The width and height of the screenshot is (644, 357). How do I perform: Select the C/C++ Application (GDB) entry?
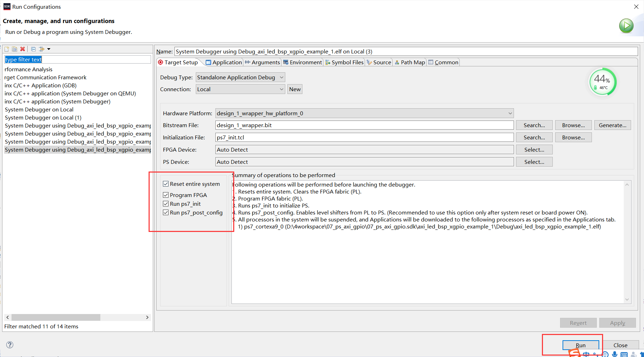(41, 85)
